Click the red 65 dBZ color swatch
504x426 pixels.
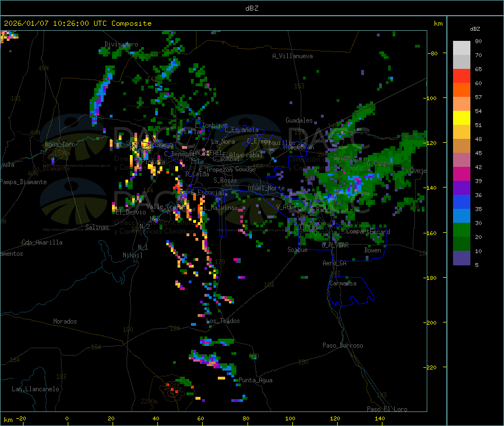[461, 76]
